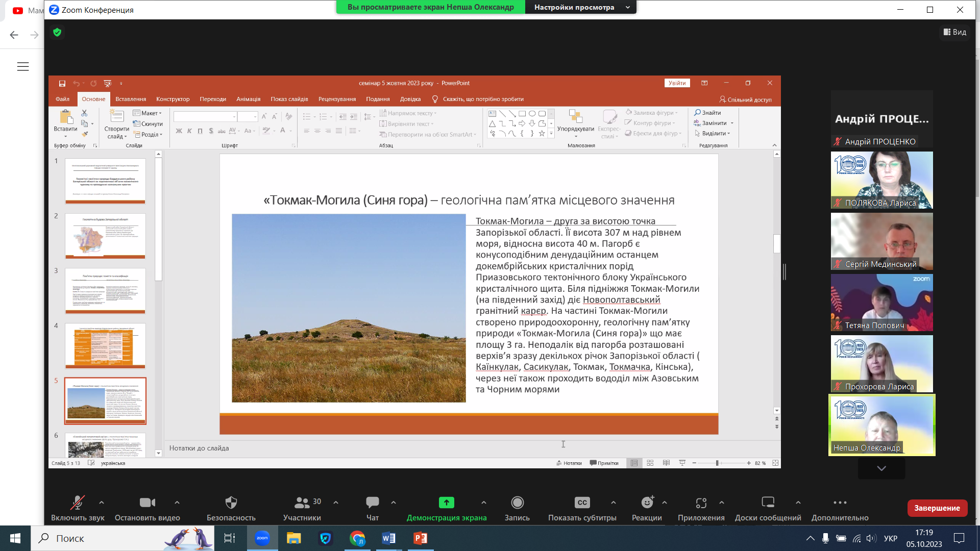Unmute microphone with Включить звук
980x551 pixels.
tap(78, 503)
